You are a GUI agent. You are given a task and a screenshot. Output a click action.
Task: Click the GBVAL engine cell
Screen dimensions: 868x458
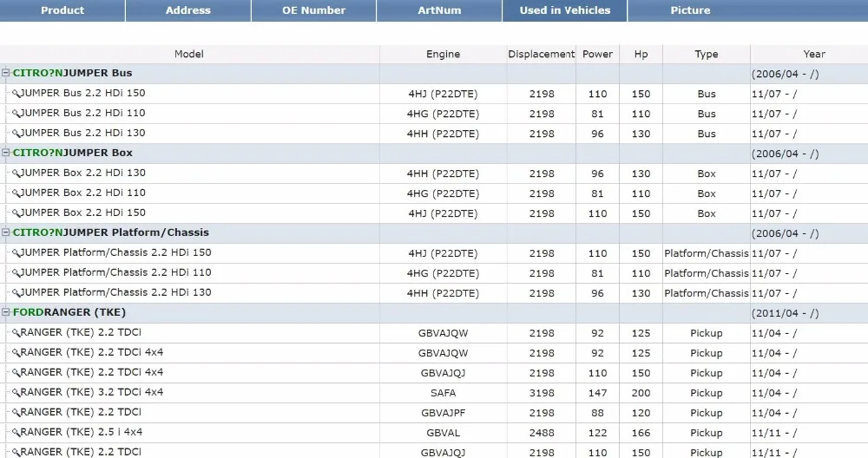pyautogui.click(x=443, y=433)
